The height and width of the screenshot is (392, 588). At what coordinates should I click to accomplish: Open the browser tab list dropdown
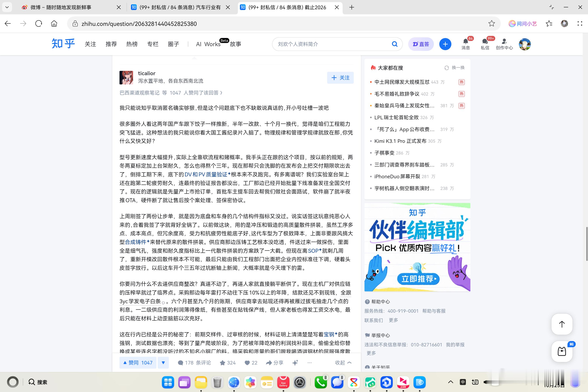pos(7,7)
